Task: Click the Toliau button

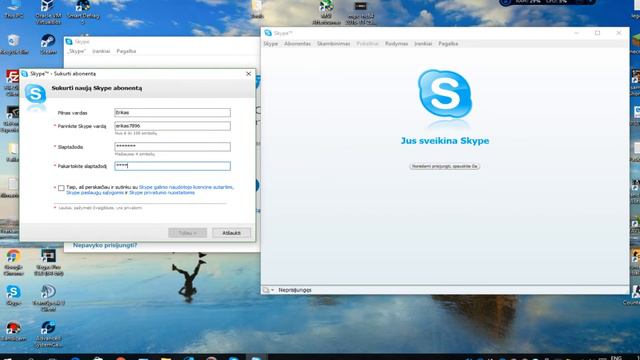Action: tap(187, 233)
